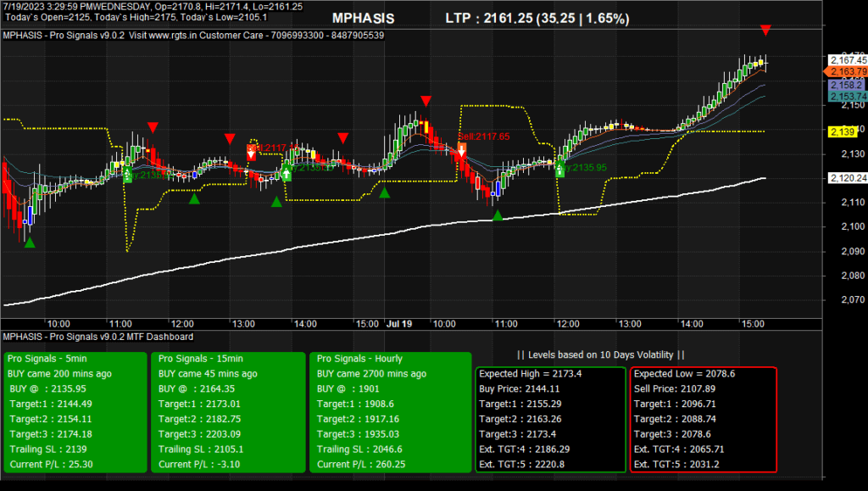Click the Buy:2135.95 signal label
The width and height of the screenshot is (868, 491).
(x=583, y=167)
